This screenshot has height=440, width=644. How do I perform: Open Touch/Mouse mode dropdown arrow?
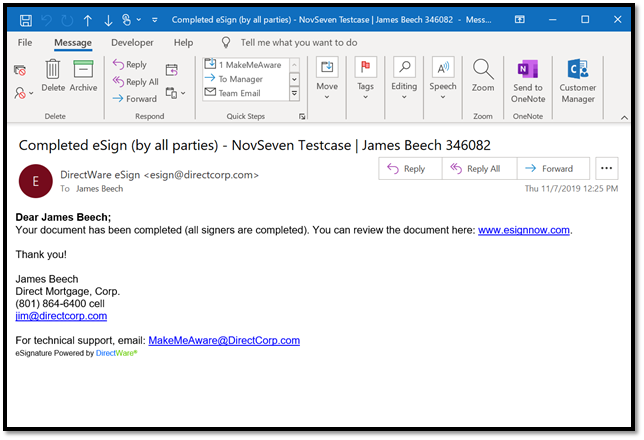139,19
